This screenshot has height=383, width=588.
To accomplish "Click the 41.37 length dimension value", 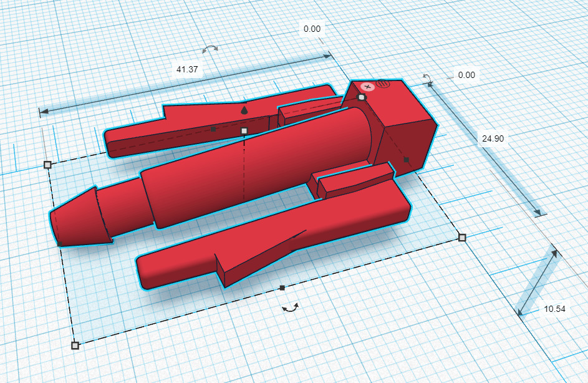I will (x=187, y=69).
